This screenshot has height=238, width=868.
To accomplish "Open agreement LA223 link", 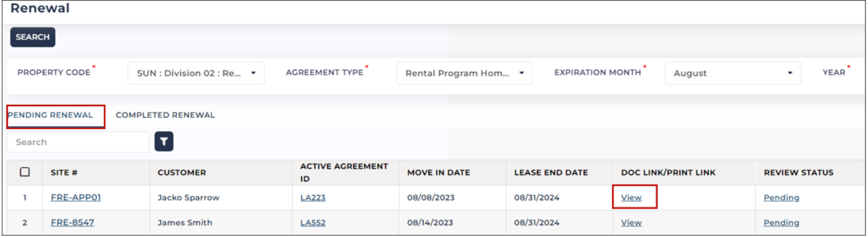I will pos(313,197).
